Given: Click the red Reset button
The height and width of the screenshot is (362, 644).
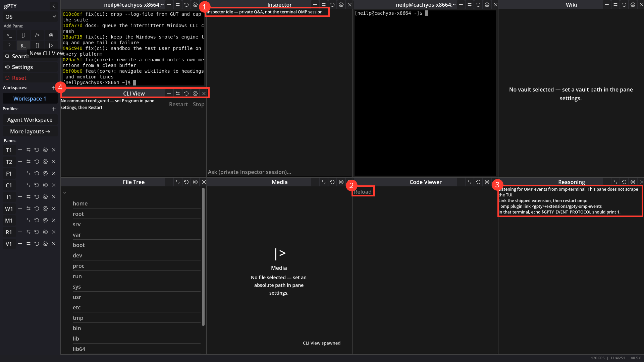Looking at the screenshot, I should [x=30, y=78].
